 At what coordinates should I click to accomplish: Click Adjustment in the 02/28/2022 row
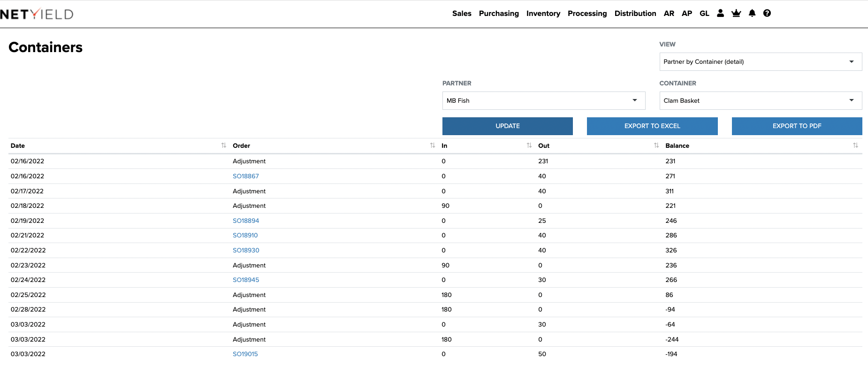pyautogui.click(x=249, y=309)
